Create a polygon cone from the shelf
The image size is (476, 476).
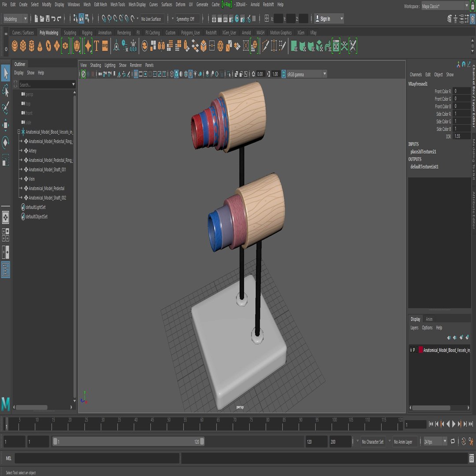point(40,46)
